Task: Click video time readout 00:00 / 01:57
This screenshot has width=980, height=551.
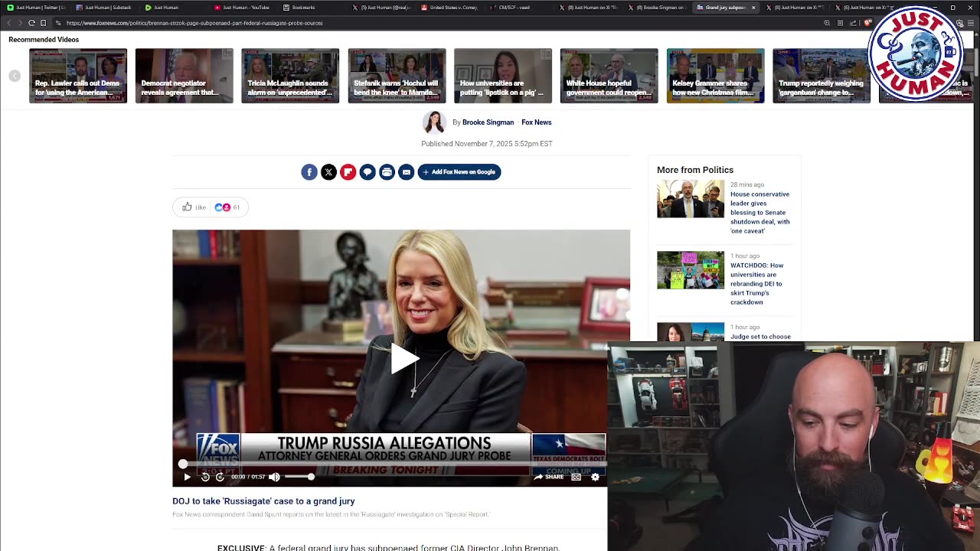Action: point(248,477)
